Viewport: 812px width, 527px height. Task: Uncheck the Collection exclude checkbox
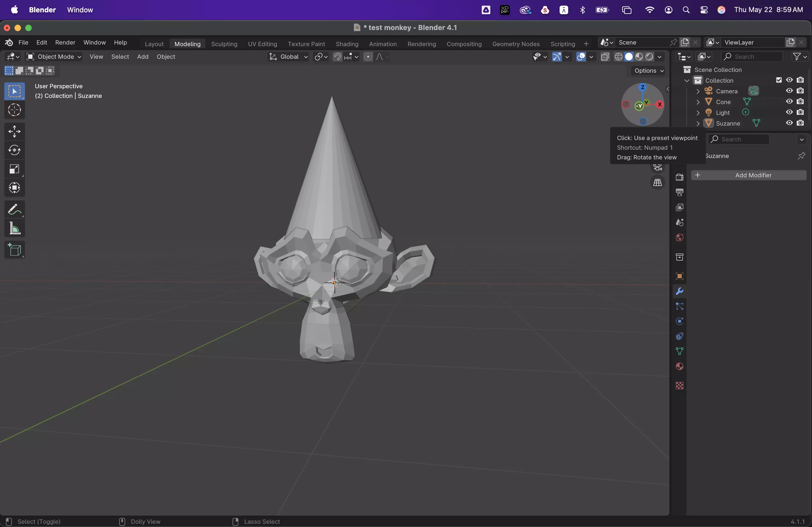[779, 80]
